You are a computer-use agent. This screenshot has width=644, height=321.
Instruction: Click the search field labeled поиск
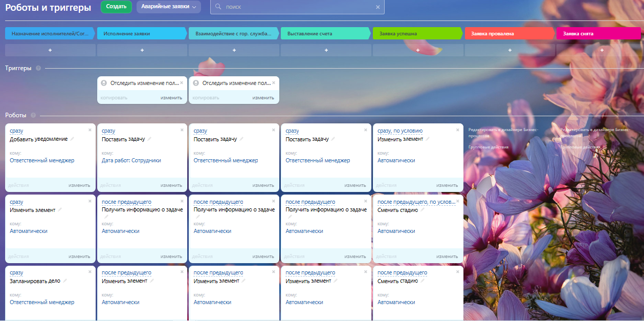[297, 7]
